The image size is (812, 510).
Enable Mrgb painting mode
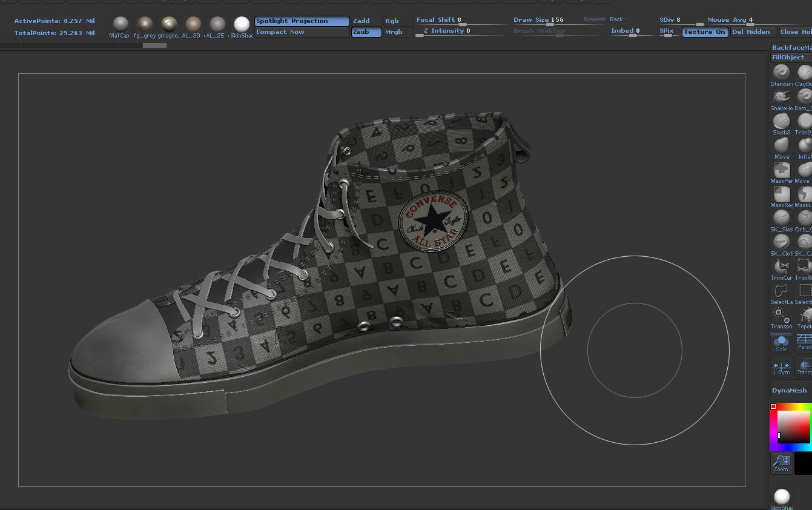coord(398,32)
